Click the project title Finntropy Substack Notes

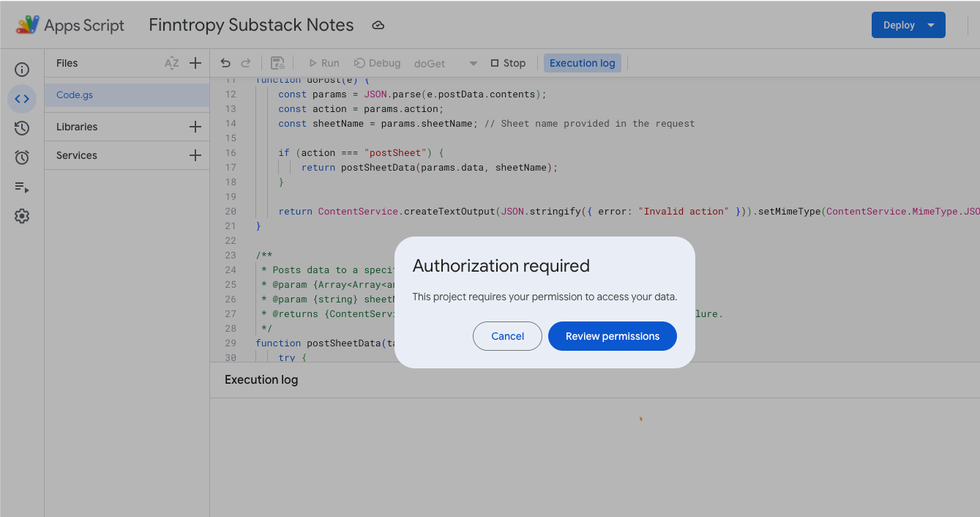click(251, 25)
